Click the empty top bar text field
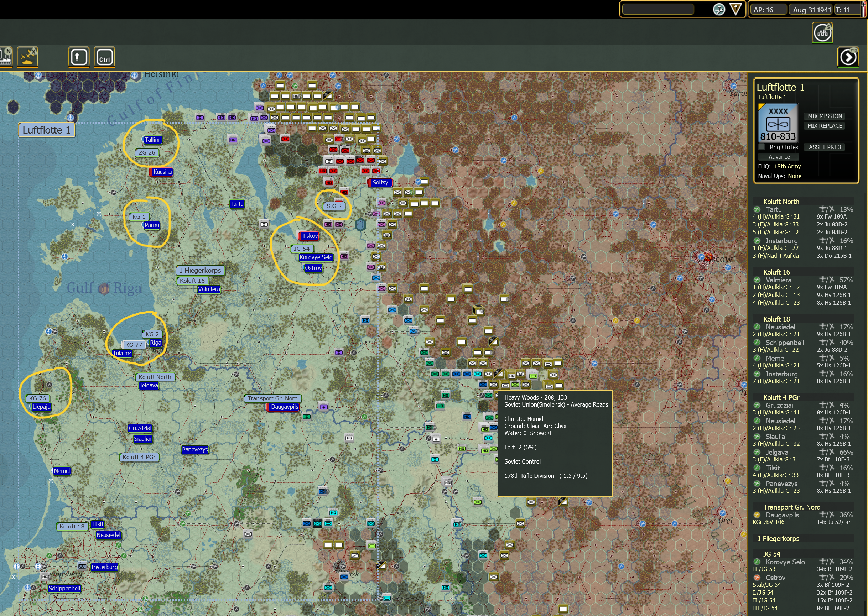This screenshot has width=868, height=616. [658, 10]
